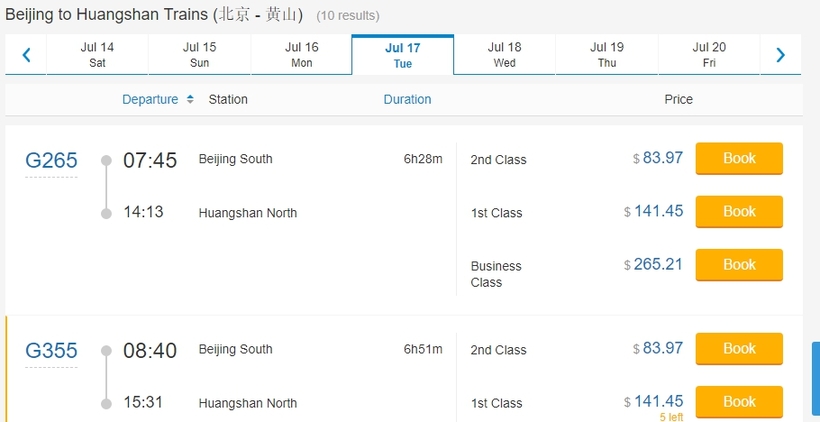This screenshot has width=820, height=422.
Task: Go to the Jul 20 Fri tab
Action: point(709,55)
